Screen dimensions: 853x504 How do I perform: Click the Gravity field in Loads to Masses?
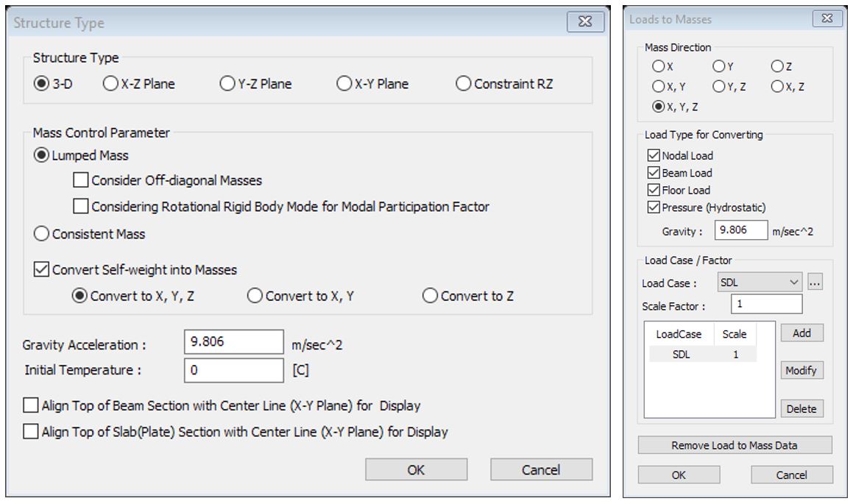click(x=741, y=230)
